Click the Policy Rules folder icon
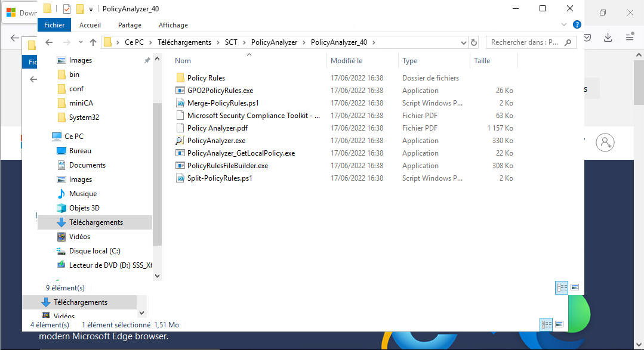This screenshot has height=350, width=644. click(x=180, y=78)
